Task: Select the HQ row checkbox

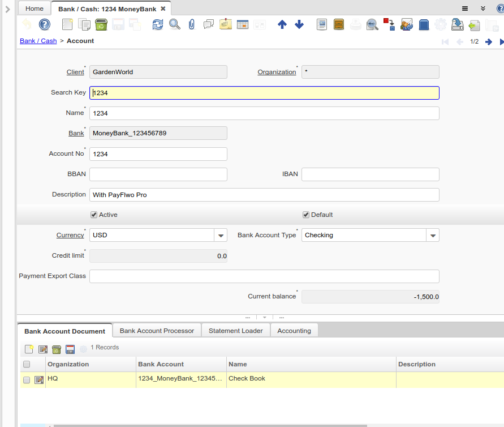Action: coord(27,380)
